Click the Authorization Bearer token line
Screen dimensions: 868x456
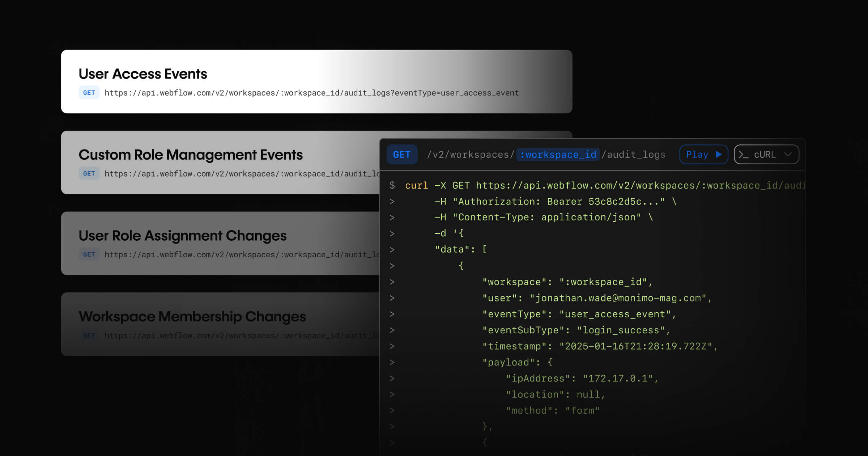coord(555,202)
